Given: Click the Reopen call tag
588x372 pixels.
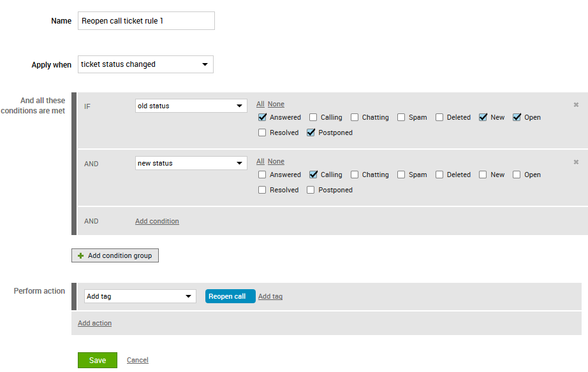Looking at the screenshot, I should (x=230, y=296).
